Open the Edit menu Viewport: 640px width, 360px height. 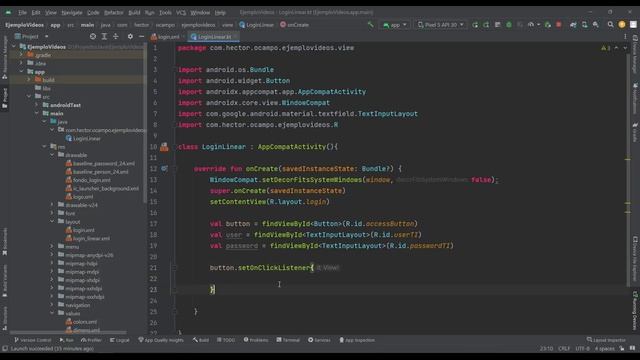[36, 13]
